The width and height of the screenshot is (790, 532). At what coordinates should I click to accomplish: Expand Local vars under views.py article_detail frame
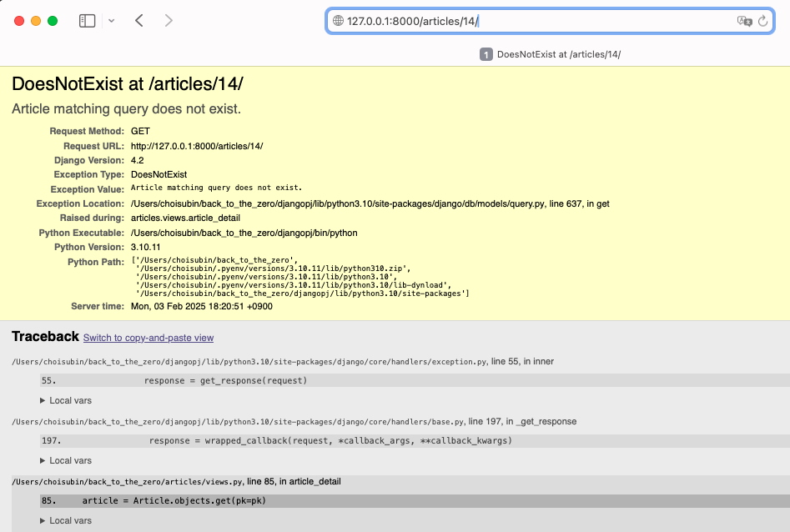click(x=66, y=520)
